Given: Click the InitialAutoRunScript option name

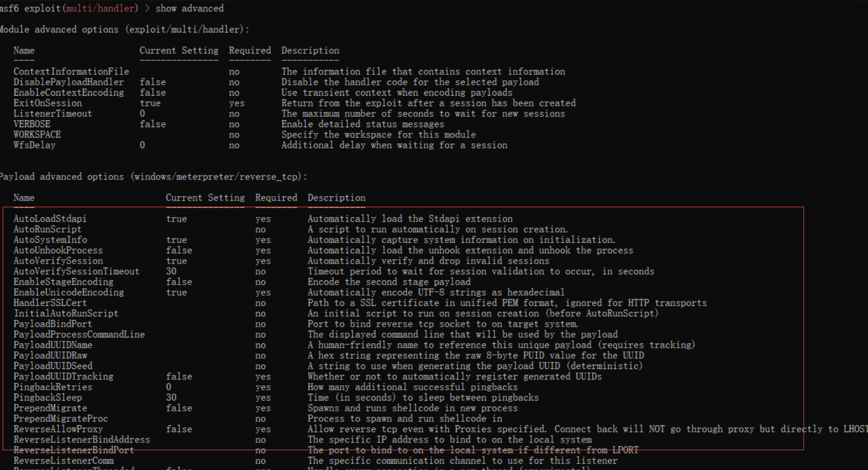Looking at the screenshot, I should point(66,313).
